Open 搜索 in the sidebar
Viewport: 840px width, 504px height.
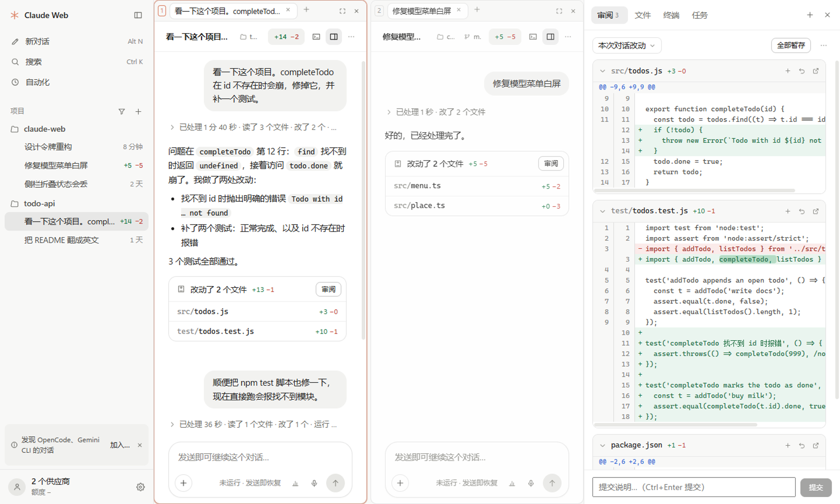[77, 61]
